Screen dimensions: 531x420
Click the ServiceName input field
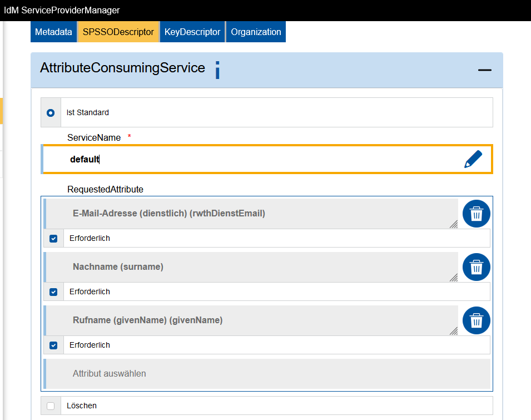coord(267,159)
